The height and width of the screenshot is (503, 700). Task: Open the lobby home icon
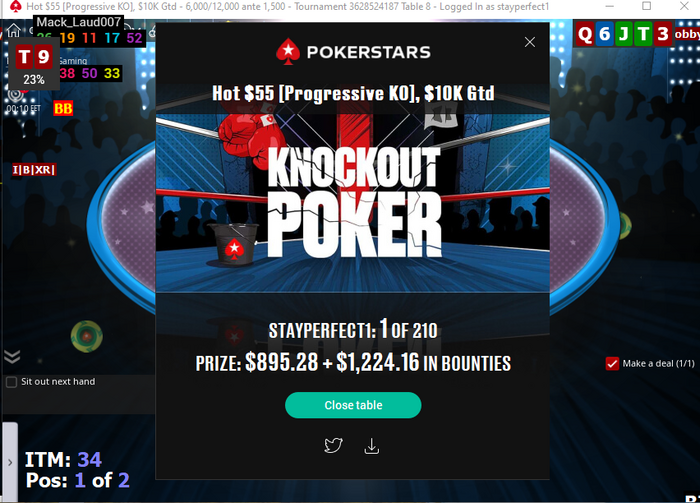coord(13,30)
